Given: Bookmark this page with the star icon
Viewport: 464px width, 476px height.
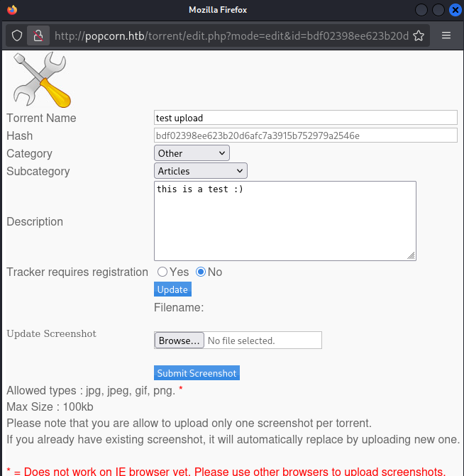Looking at the screenshot, I should 419,35.
